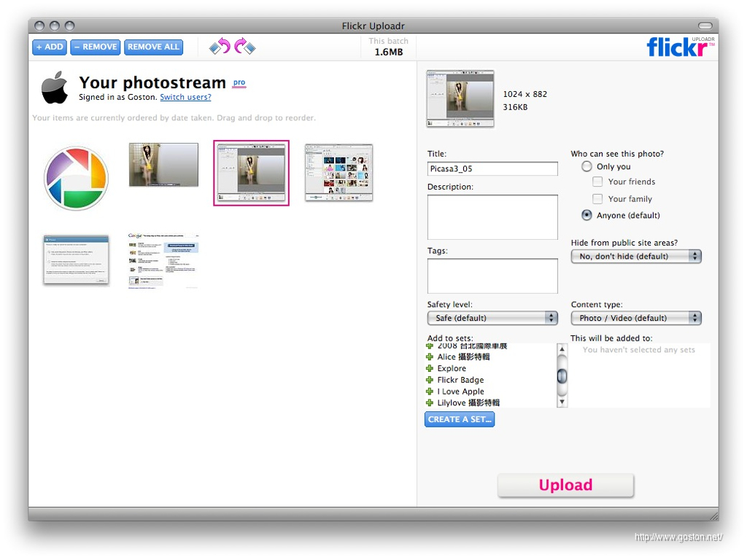Click into the Title field

point(492,168)
